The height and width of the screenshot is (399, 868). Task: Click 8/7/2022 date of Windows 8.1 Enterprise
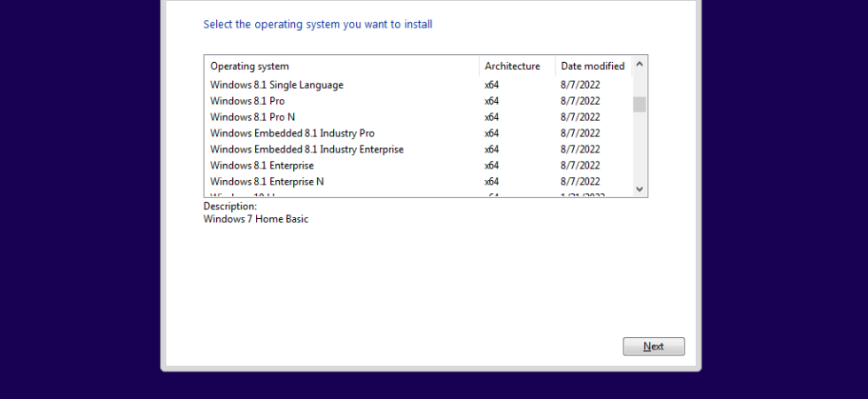[580, 165]
